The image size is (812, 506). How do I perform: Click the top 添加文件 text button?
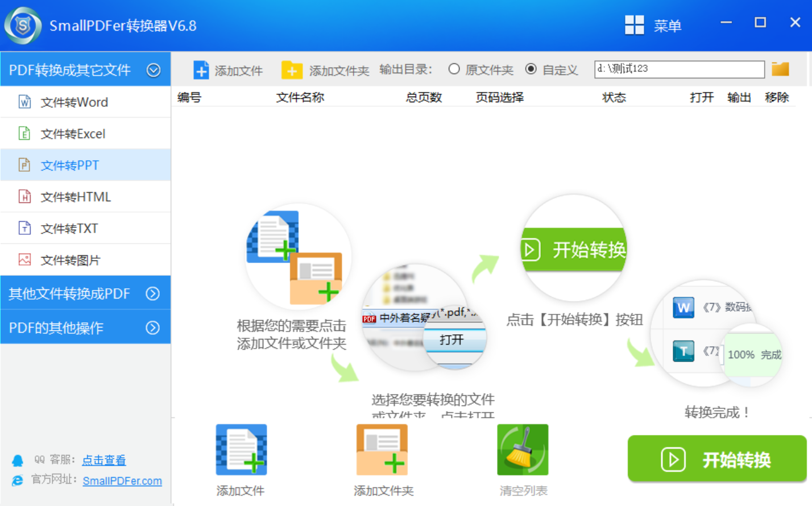[238, 70]
